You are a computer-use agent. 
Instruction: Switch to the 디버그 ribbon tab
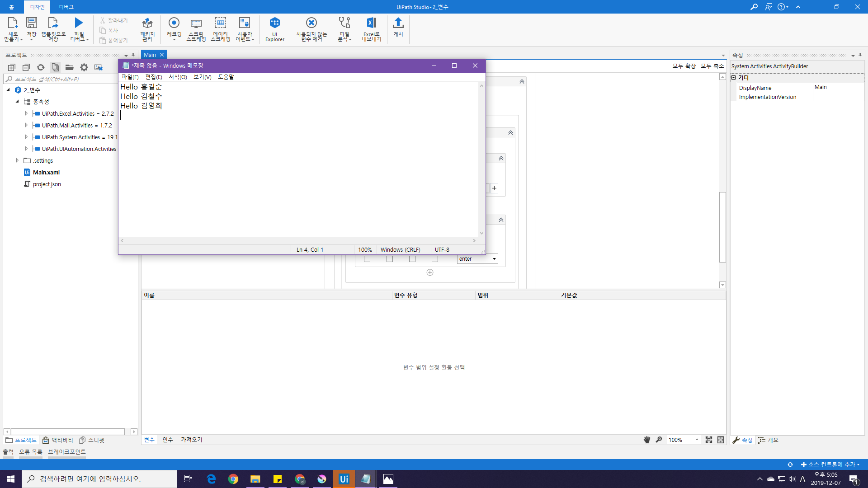click(66, 7)
